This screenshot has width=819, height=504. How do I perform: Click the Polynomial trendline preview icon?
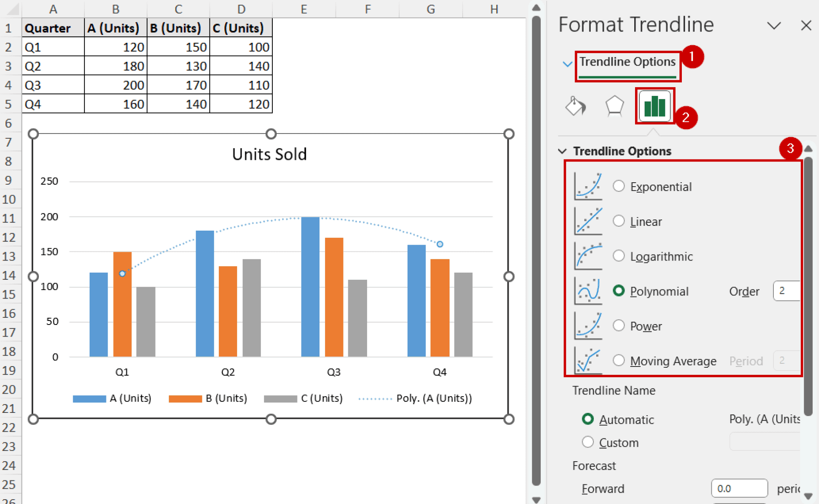click(x=588, y=291)
